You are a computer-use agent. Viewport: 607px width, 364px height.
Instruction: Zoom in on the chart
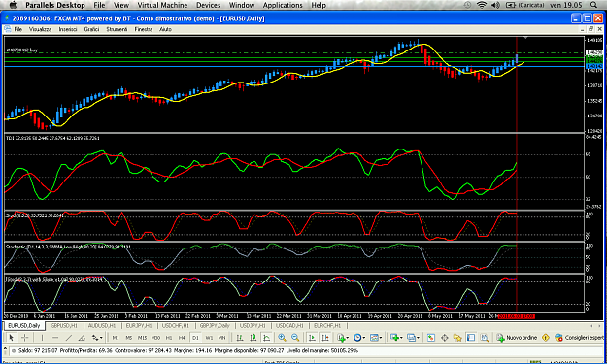[x=282, y=338]
